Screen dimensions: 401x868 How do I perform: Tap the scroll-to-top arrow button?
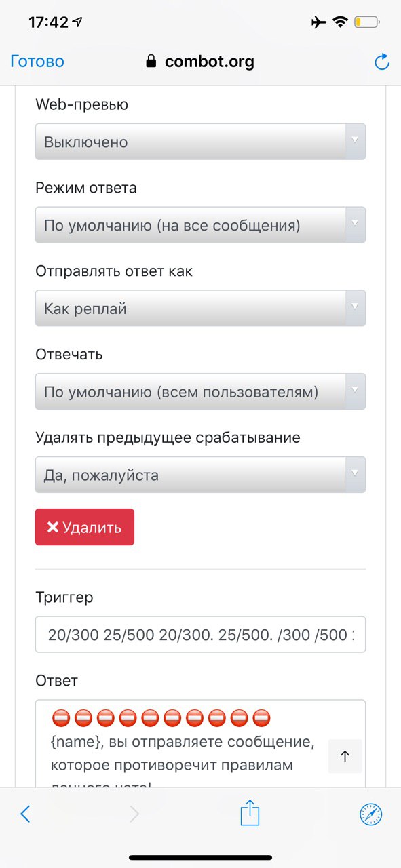click(x=345, y=756)
